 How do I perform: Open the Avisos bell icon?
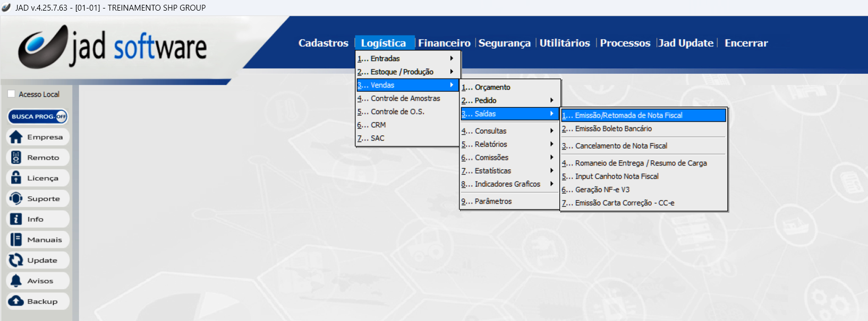pos(16,281)
